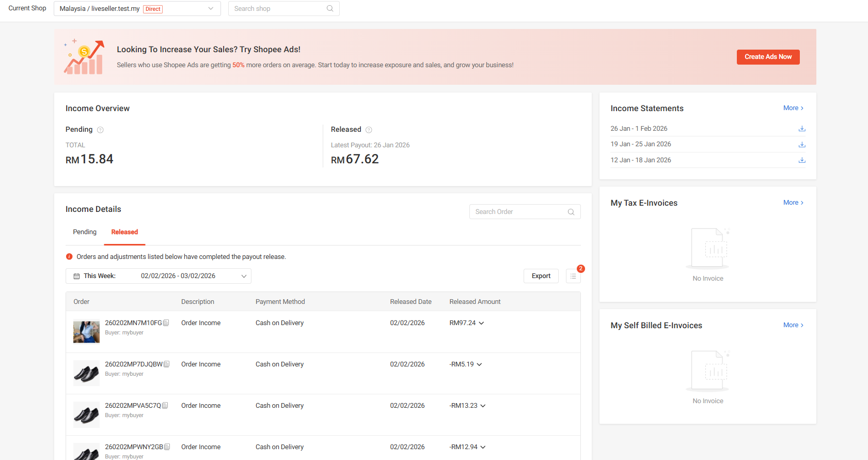The width and height of the screenshot is (868, 460).
Task: Click product thumbnail for order 260202MN7M10FG
Action: [x=86, y=332]
